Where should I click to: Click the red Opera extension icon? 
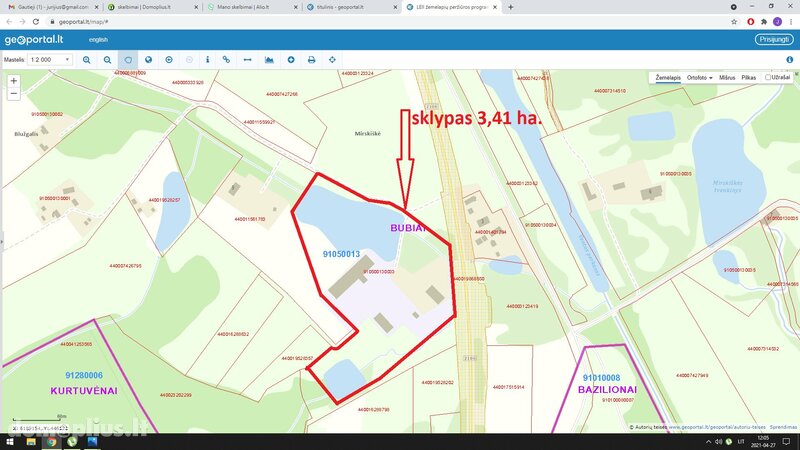pos(751,21)
